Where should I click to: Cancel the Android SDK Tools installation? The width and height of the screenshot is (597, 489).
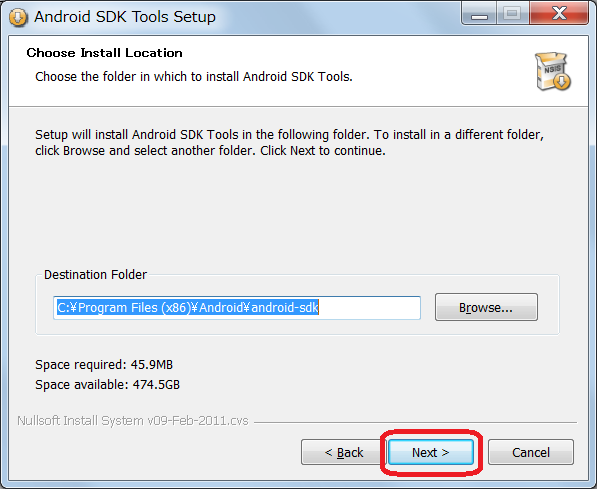pyautogui.click(x=531, y=452)
